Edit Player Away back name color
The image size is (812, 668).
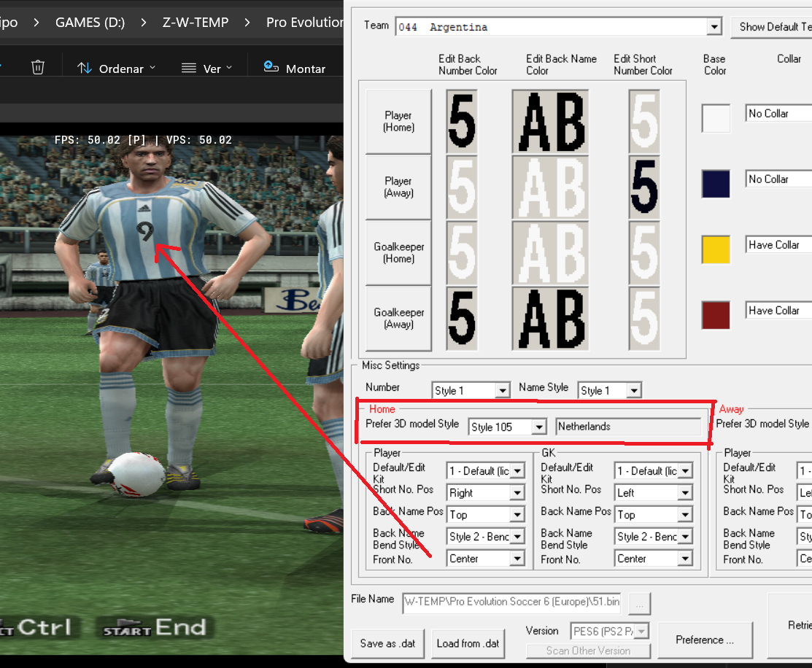[551, 187]
